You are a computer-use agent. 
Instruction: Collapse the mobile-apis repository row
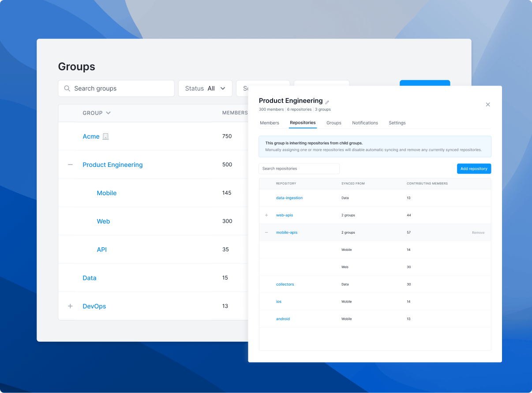click(266, 233)
